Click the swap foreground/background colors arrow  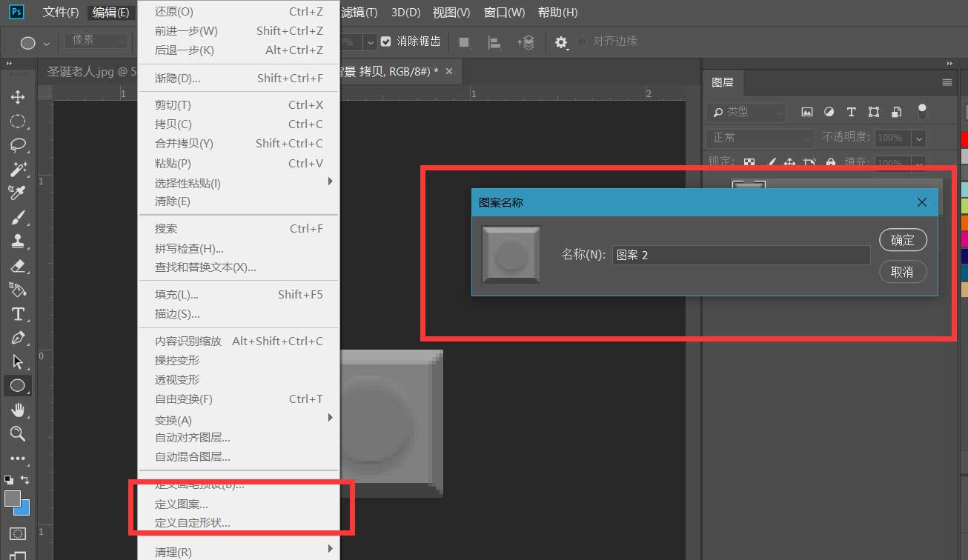click(25, 480)
